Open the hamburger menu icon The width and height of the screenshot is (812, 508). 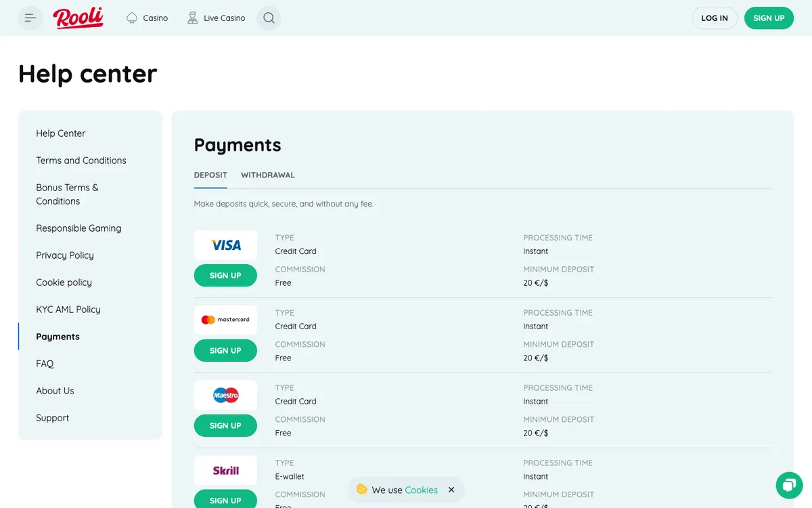pyautogui.click(x=30, y=18)
